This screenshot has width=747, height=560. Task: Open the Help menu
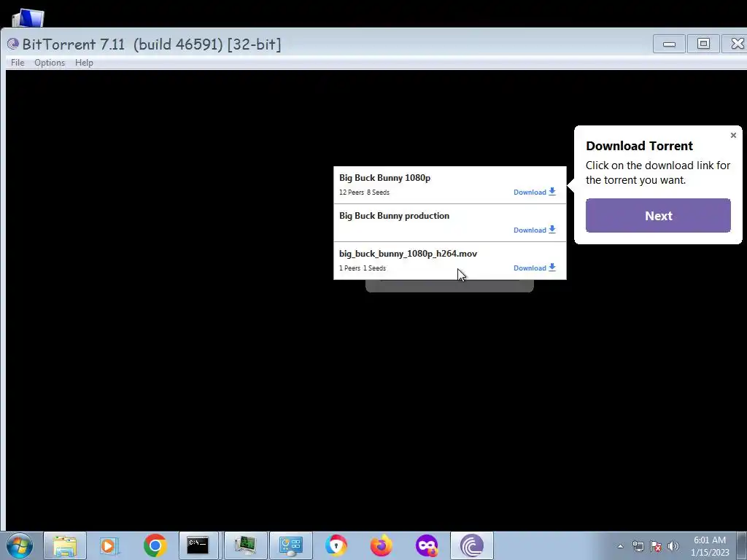84,63
